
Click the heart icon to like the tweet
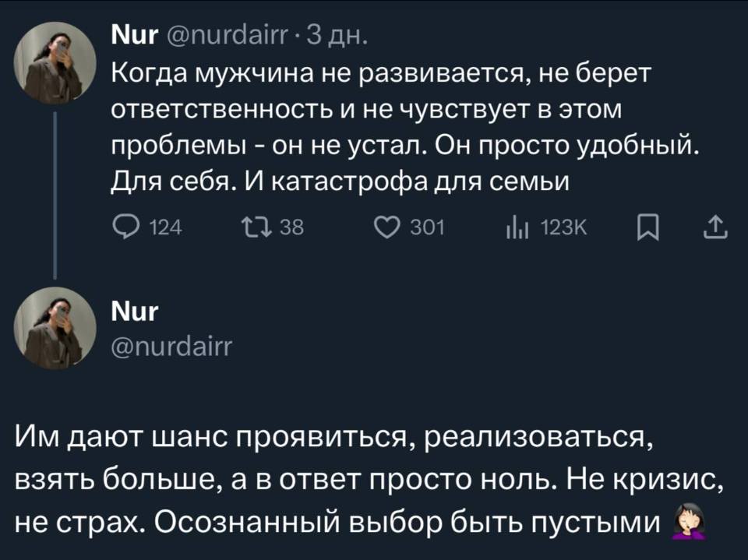tap(387, 227)
